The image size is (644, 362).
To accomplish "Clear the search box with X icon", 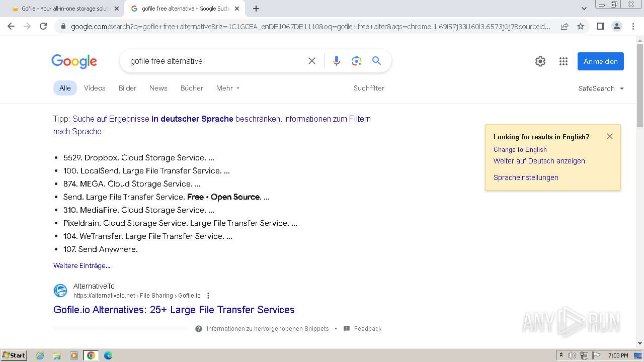I will click(312, 61).
